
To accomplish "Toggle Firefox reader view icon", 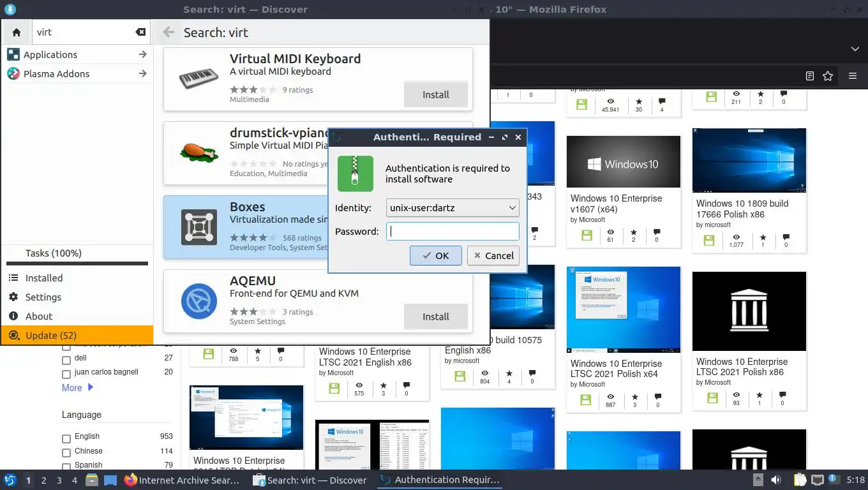I will (x=810, y=76).
